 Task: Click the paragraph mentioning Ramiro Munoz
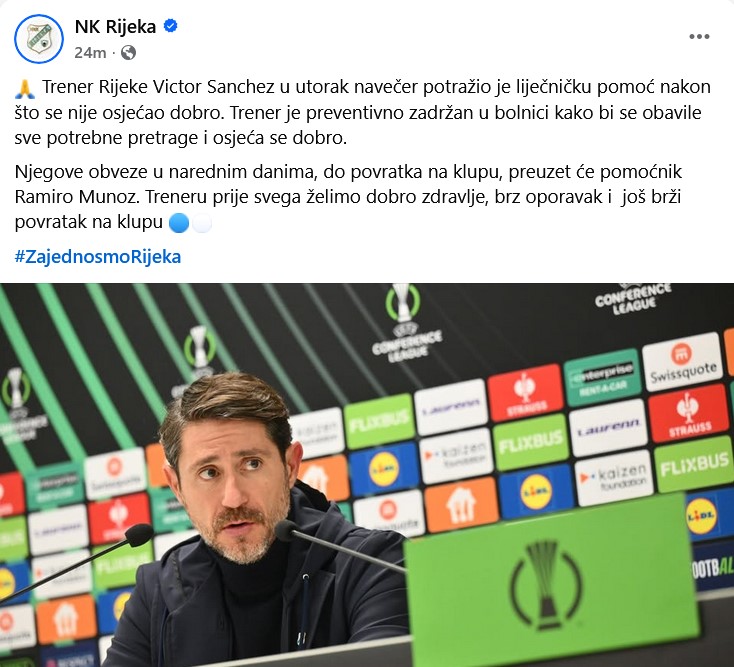pos(349,197)
